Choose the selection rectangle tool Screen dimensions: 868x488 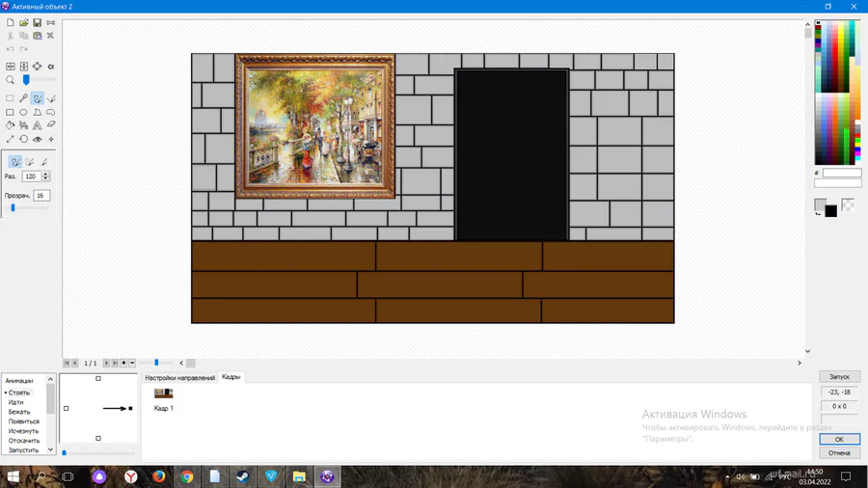10,98
